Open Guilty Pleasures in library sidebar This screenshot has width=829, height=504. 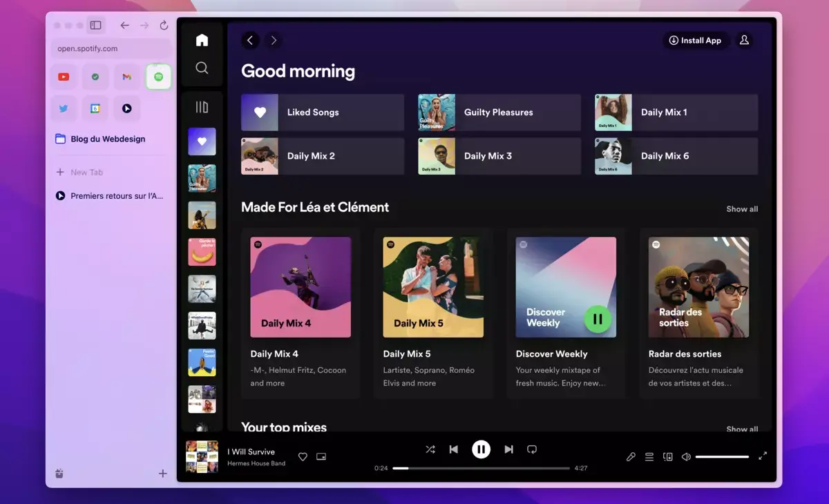[202, 178]
